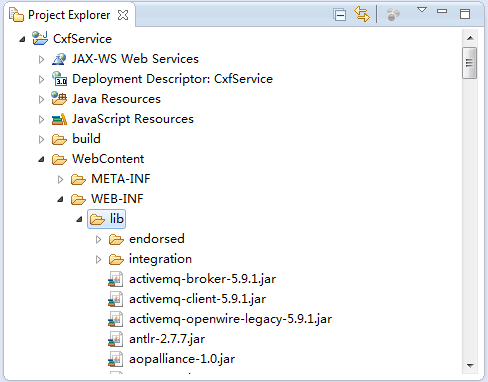Click the WEB-INF folder icon
The image size is (488, 382).
pos(78,199)
